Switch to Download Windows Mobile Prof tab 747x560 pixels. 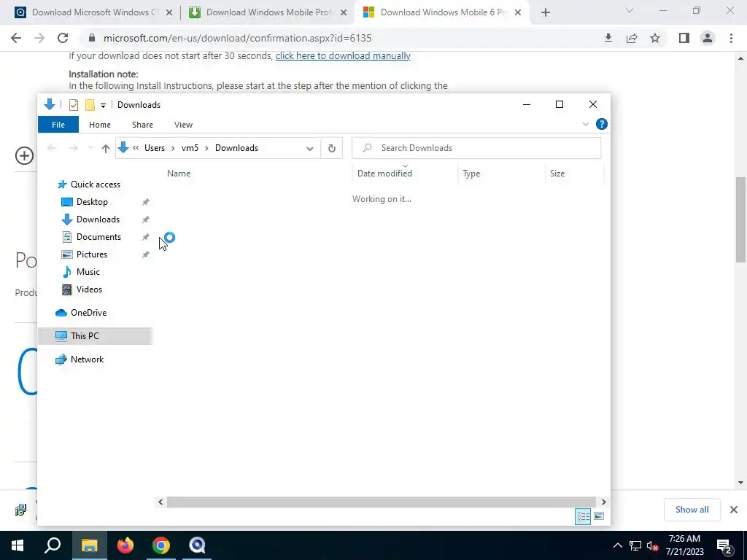268,12
